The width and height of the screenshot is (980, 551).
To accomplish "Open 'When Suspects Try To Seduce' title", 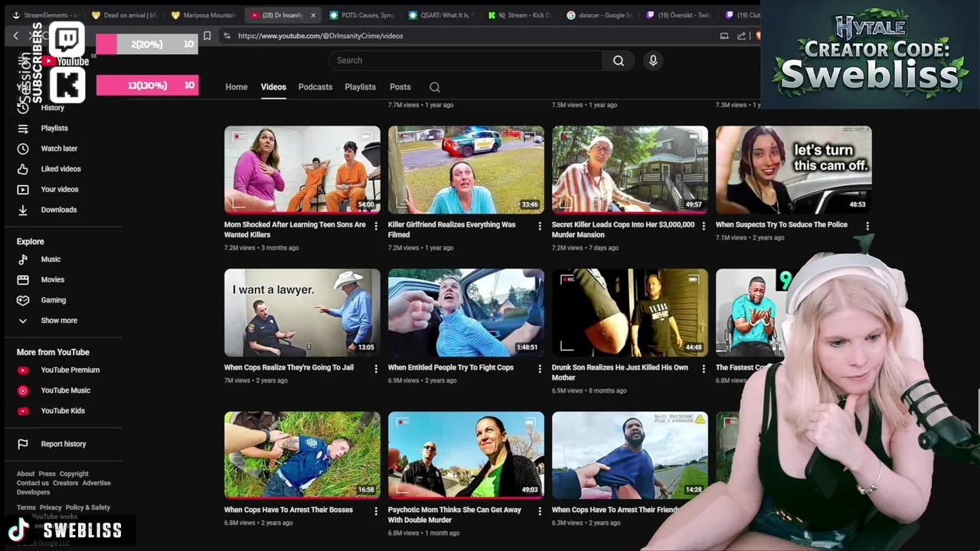I will point(782,225).
